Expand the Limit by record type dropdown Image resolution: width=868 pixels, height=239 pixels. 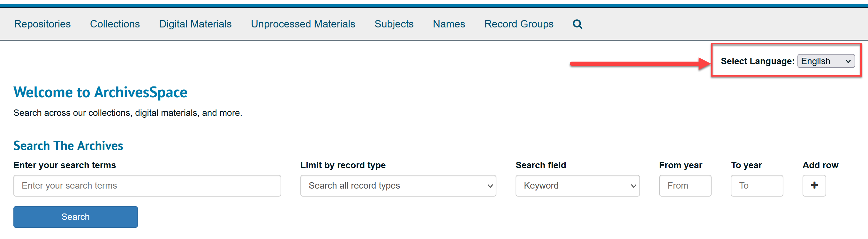tap(398, 186)
